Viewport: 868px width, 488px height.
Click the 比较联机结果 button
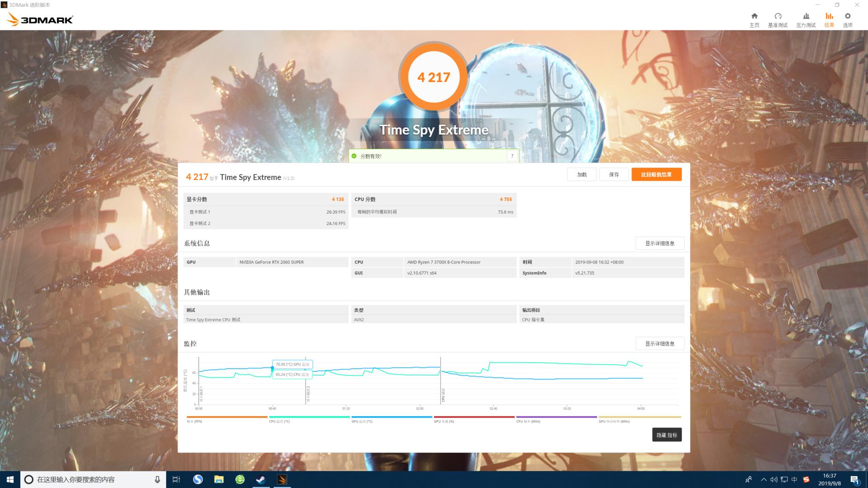click(x=656, y=174)
